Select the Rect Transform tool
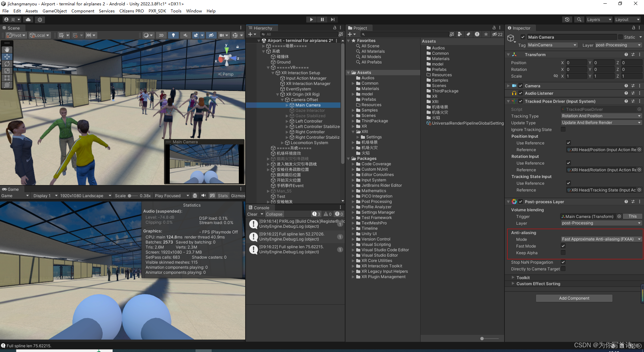The width and height of the screenshot is (644, 352). 7,78
